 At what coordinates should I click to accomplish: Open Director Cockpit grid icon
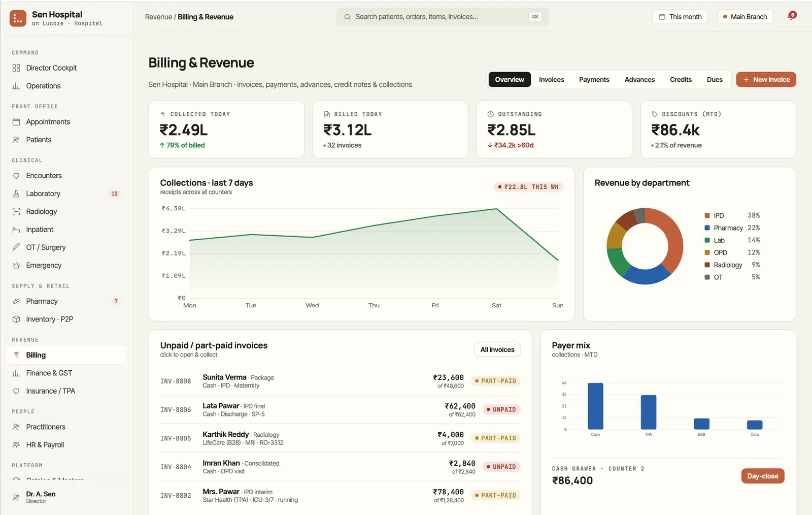16,68
